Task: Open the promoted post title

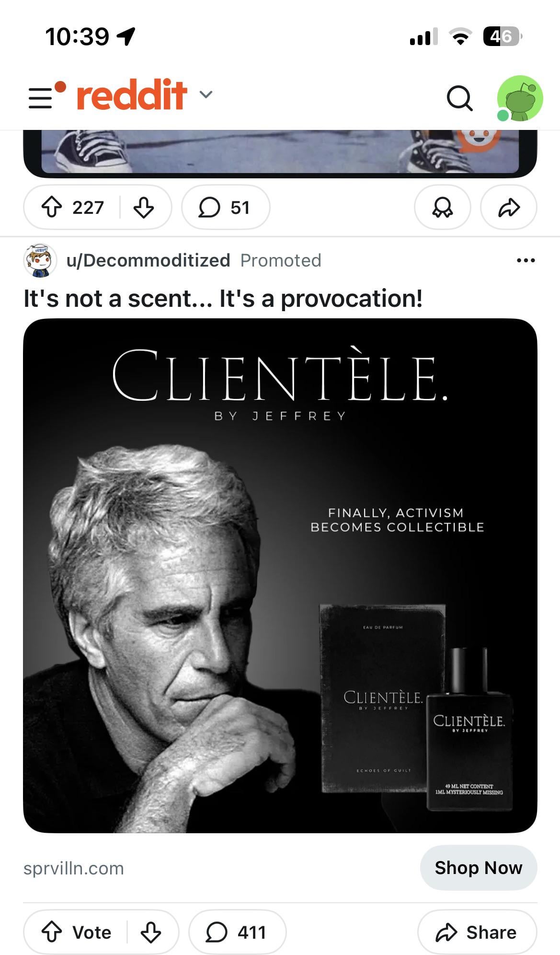Action: click(x=223, y=299)
